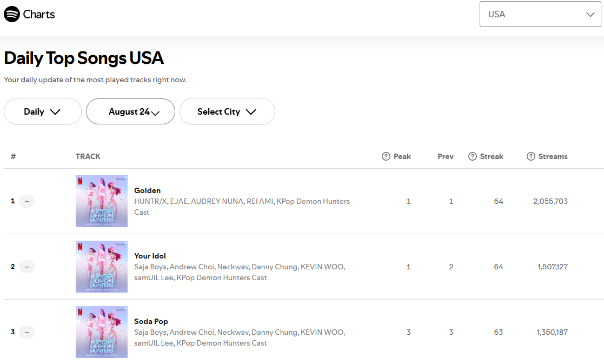Click the Spotify logo icon
Image resolution: width=604 pixels, height=364 pixels.
point(12,14)
